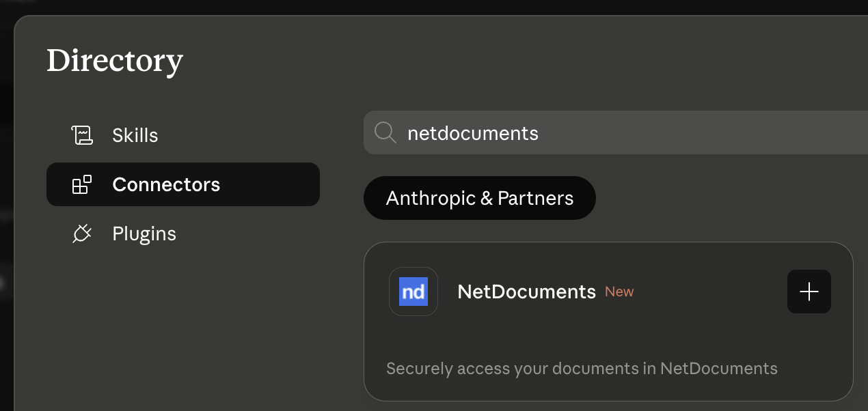Click the New badge beside NetDocuments
Viewport: 868px width, 411px height.
coord(619,292)
